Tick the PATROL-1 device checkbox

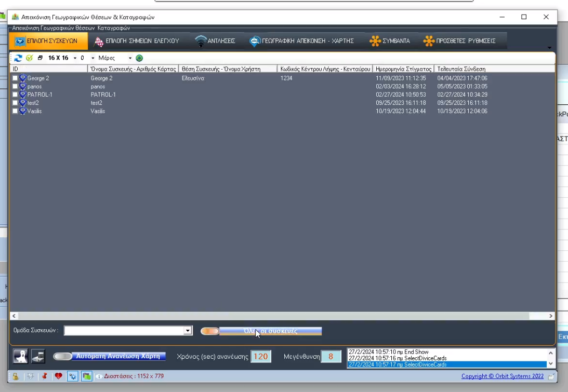click(x=15, y=95)
